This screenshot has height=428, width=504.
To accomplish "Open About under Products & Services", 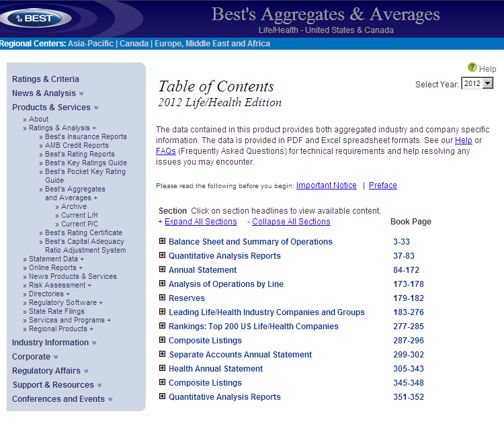I will 38,119.
